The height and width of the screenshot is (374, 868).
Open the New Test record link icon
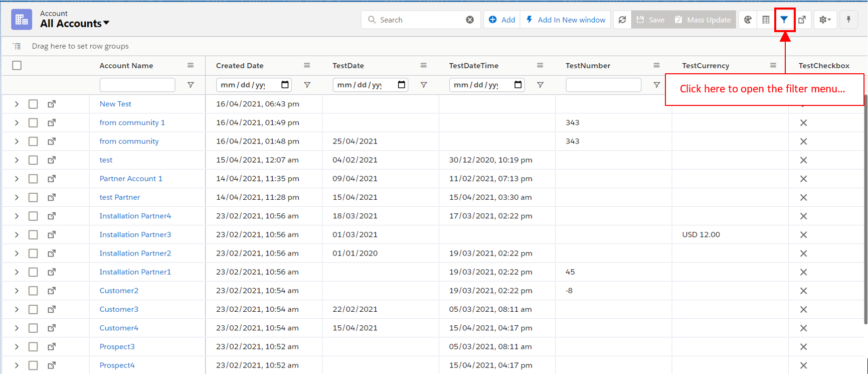pos(52,104)
